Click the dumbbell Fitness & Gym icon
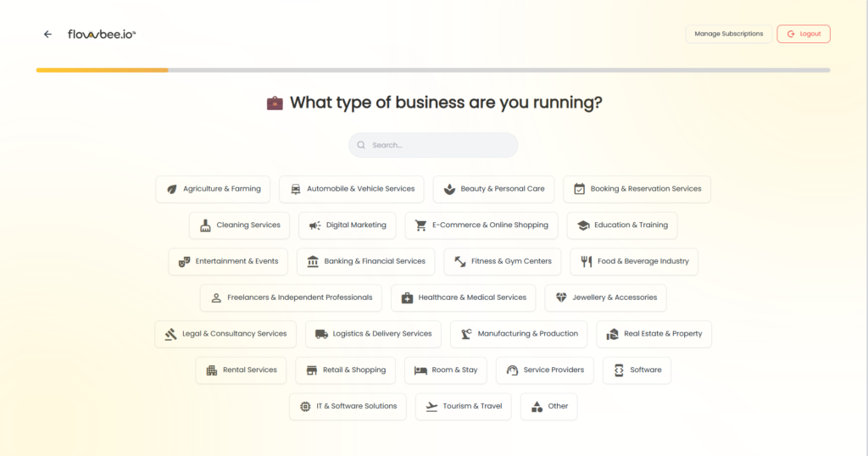 click(460, 262)
